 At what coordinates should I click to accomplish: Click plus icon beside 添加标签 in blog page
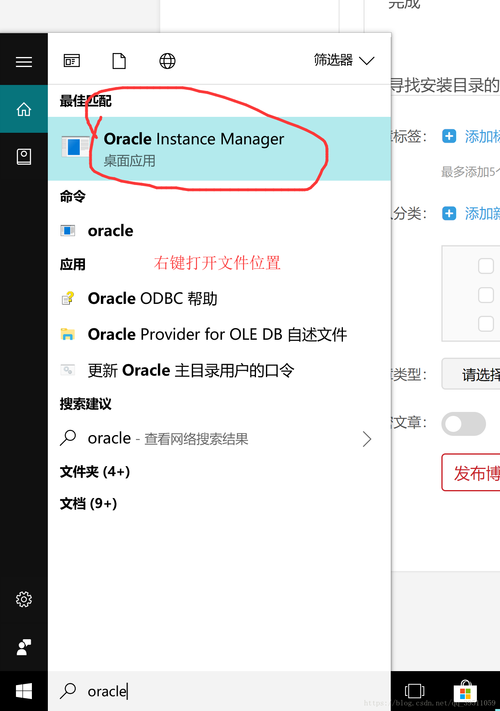tap(449, 136)
